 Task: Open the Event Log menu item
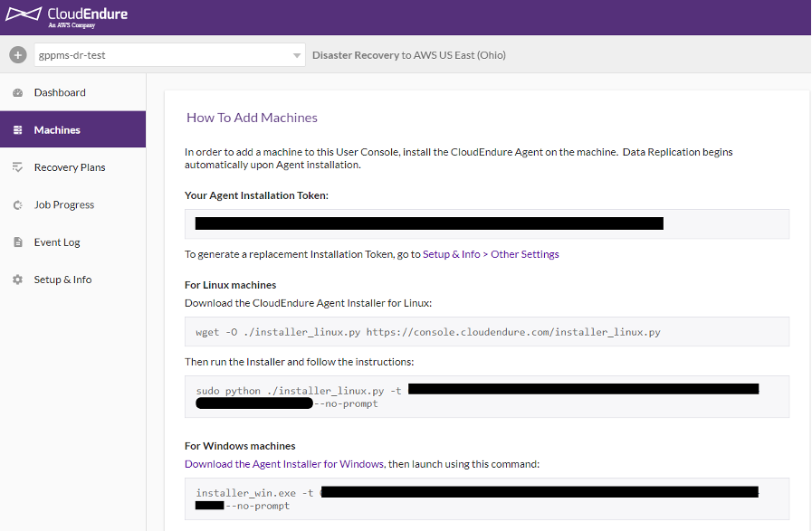(72, 242)
